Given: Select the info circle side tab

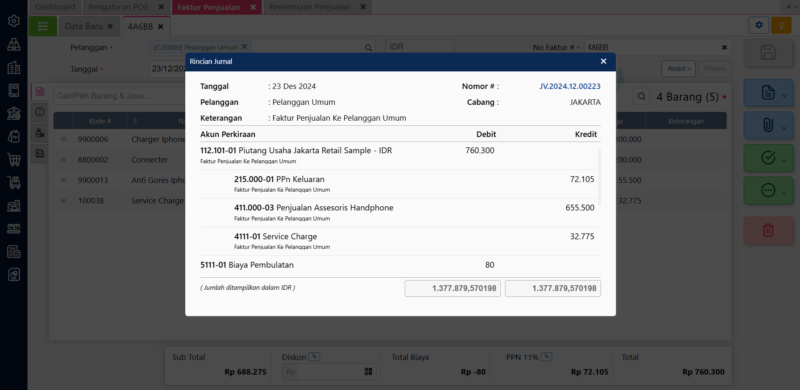Looking at the screenshot, I should 40,112.
